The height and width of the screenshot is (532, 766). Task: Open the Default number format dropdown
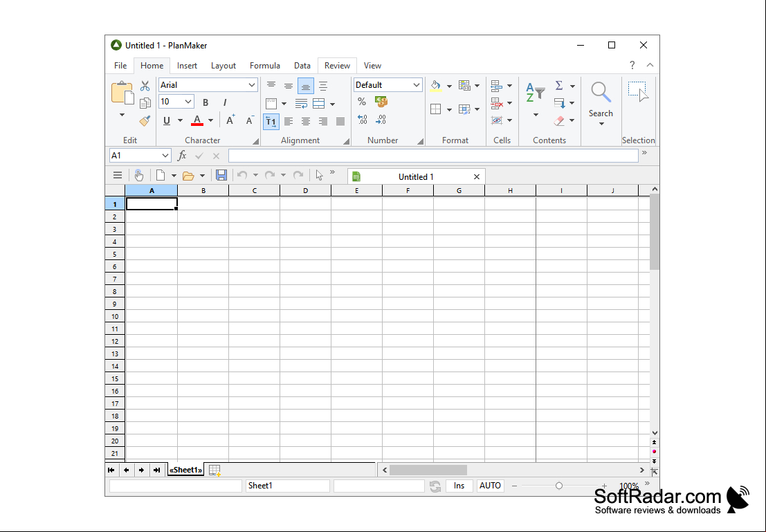click(417, 85)
